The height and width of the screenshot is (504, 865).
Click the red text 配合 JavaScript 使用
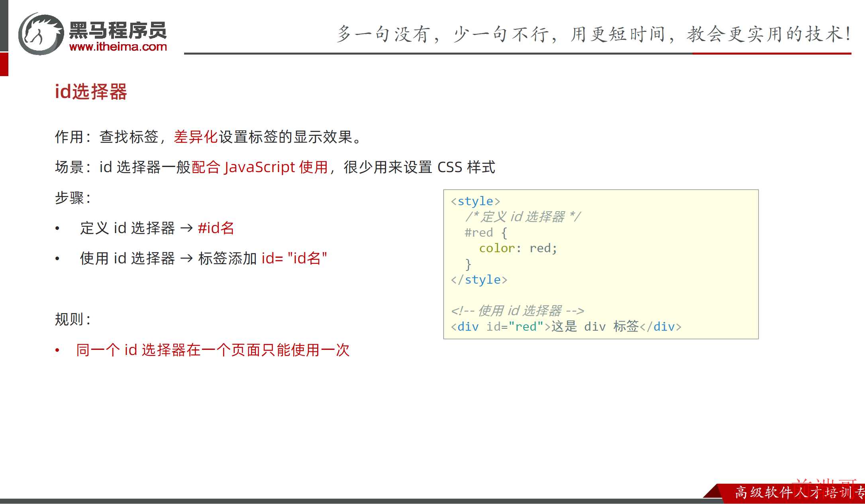coord(260,167)
